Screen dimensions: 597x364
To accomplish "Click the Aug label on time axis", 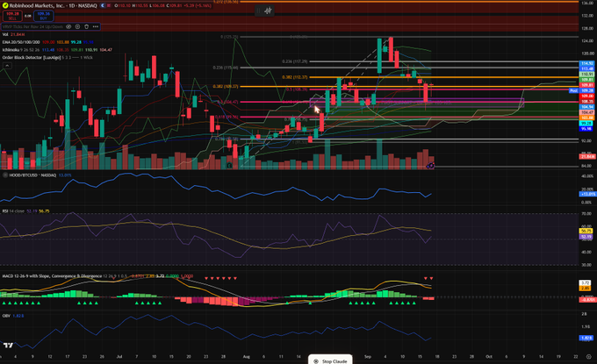I will 247,357.
